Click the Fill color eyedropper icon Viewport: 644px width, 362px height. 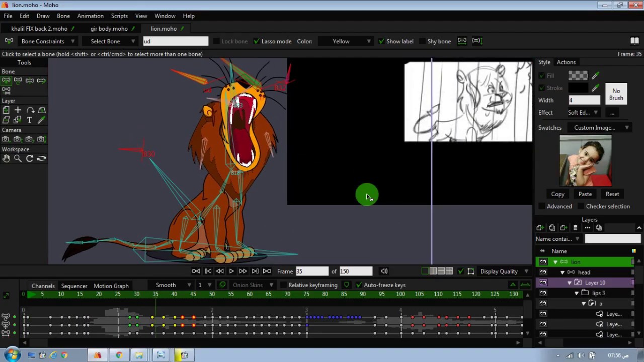(596, 76)
